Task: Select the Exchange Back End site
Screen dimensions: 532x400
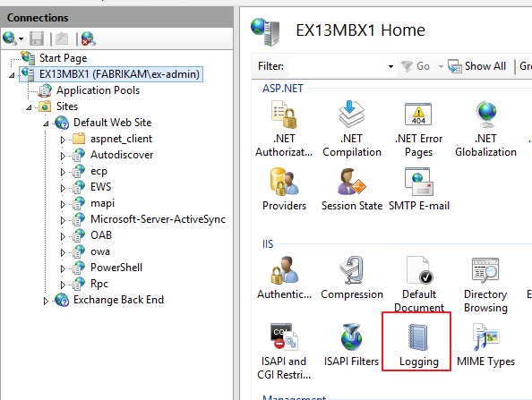Action: click(x=118, y=300)
